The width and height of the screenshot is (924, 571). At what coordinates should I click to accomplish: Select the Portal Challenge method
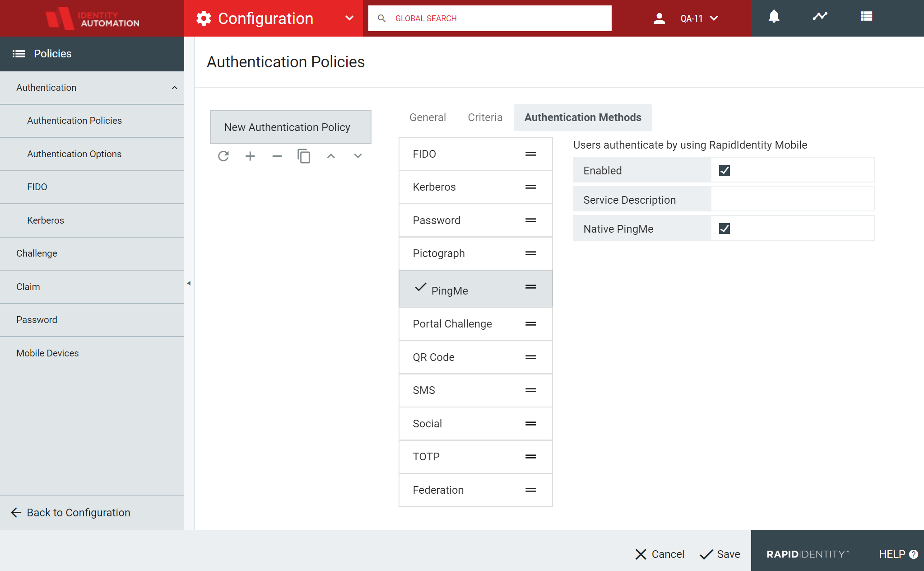coord(476,324)
